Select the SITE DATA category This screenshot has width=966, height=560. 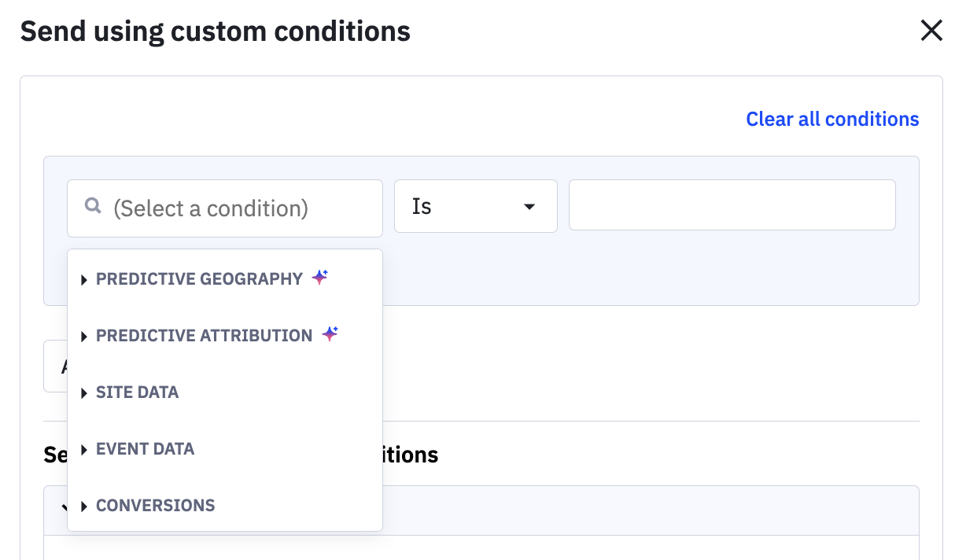(137, 392)
